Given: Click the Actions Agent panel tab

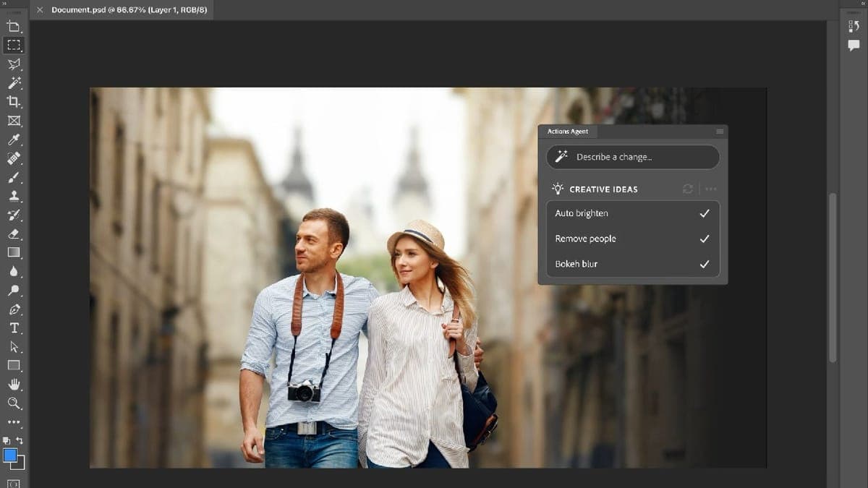Looking at the screenshot, I should pyautogui.click(x=567, y=131).
